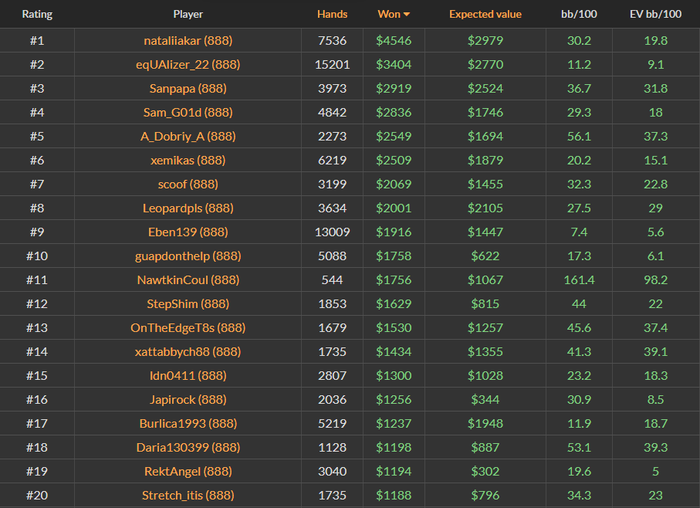Image resolution: width=700 pixels, height=508 pixels.
Task: Open RektAngel (888) player link
Action: pyautogui.click(x=188, y=471)
